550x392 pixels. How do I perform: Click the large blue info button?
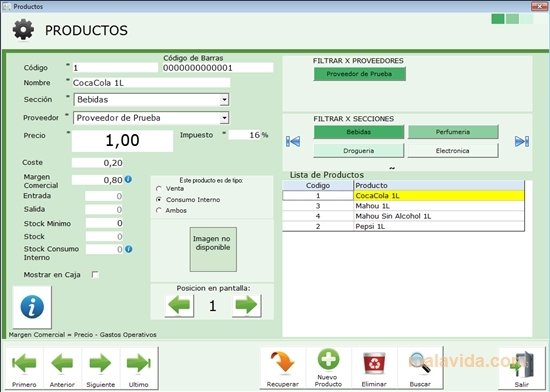[x=32, y=307]
